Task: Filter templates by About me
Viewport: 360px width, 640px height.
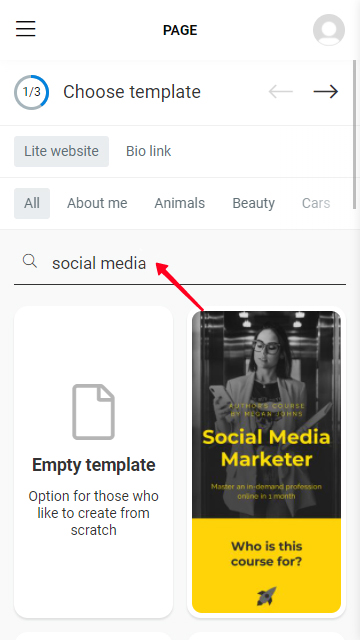Action: (x=97, y=203)
